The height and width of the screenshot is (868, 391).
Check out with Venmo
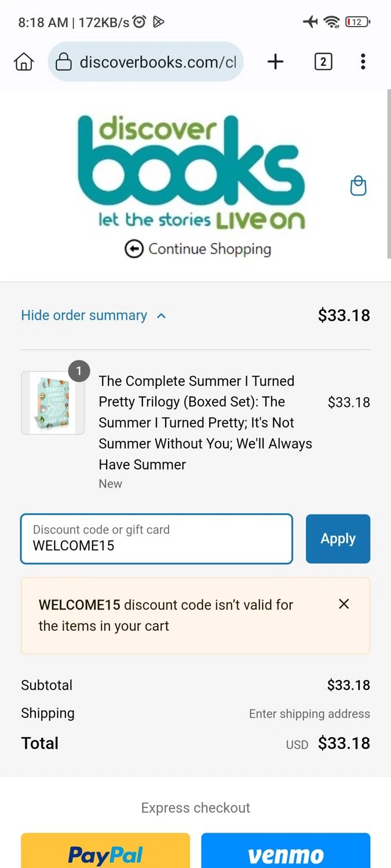point(286,853)
